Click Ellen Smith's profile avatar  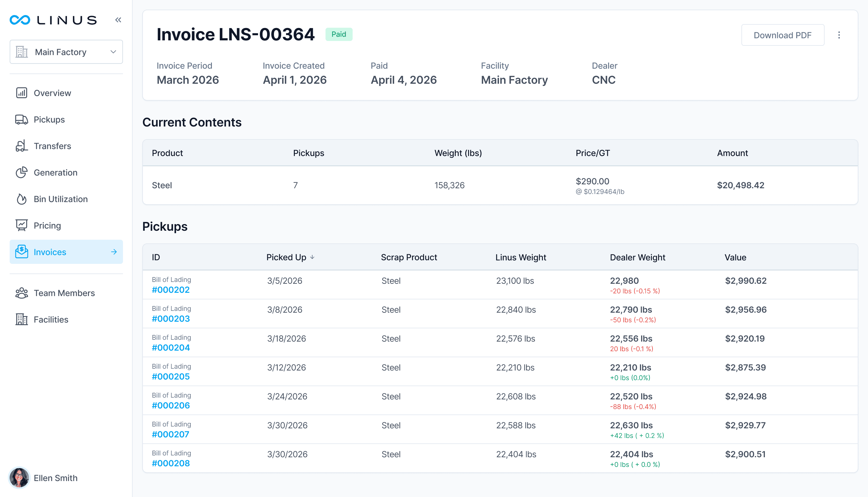pyautogui.click(x=19, y=478)
